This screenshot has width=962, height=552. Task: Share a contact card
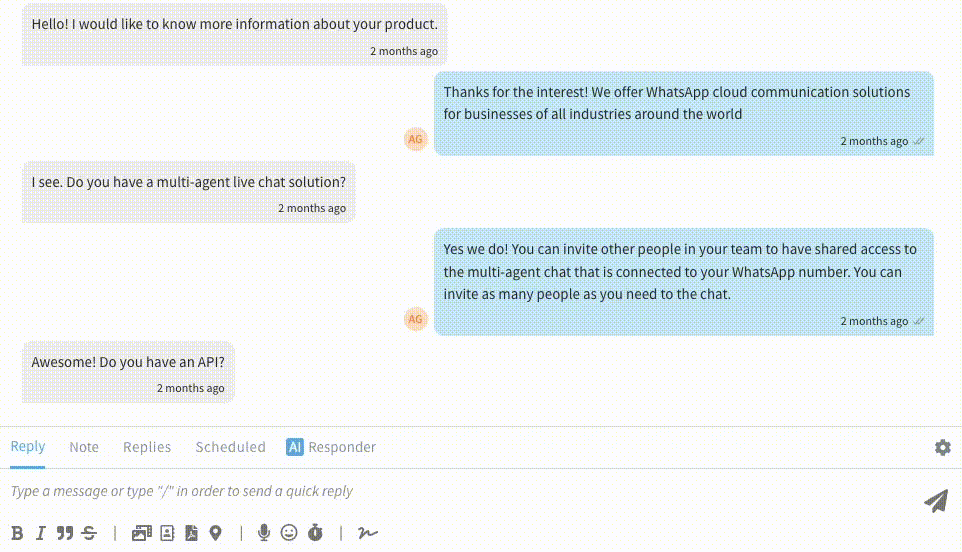click(x=167, y=533)
